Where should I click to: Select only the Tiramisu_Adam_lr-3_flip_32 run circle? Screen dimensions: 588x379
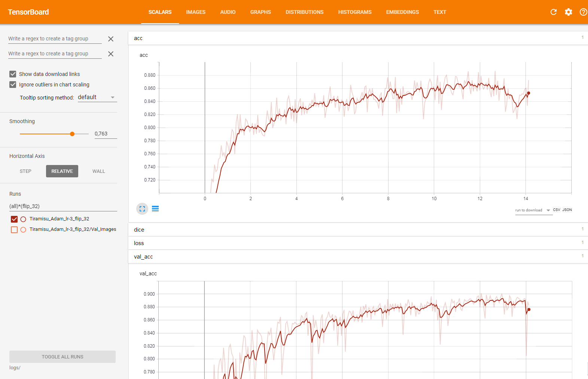(x=23, y=219)
